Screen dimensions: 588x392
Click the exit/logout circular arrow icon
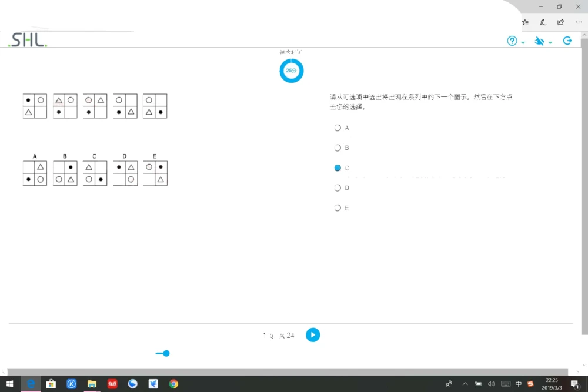click(x=567, y=41)
